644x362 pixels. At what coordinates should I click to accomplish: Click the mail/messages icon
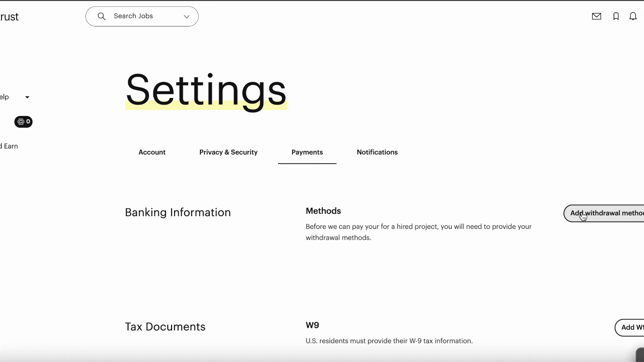597,16
